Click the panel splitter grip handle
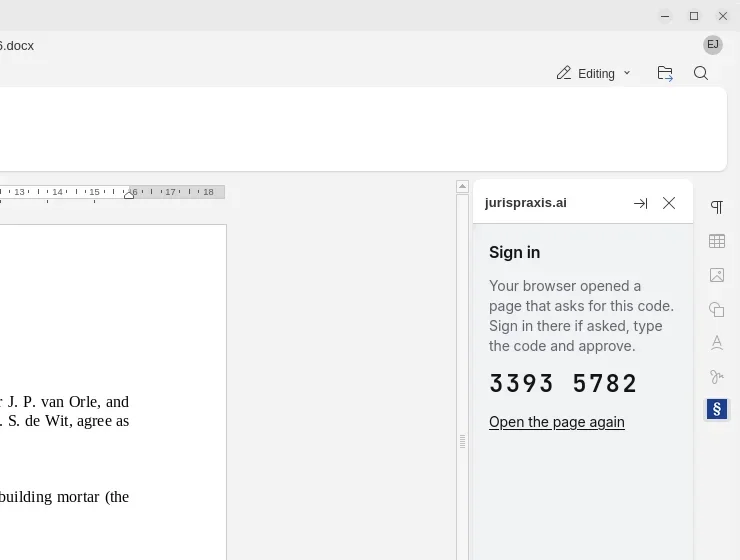The image size is (740, 560). (x=462, y=442)
